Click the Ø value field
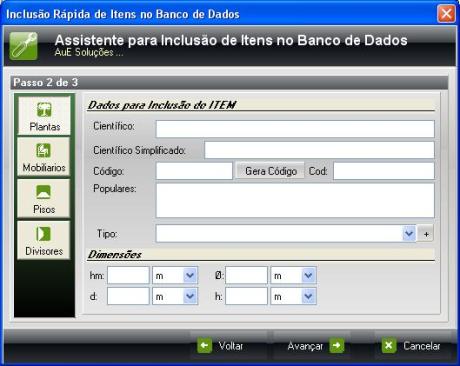460x366 pixels. (246, 275)
